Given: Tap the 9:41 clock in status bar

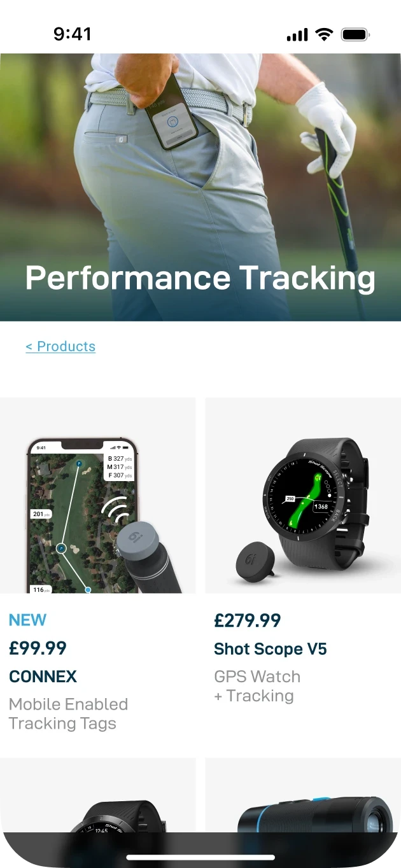Looking at the screenshot, I should click(x=73, y=34).
